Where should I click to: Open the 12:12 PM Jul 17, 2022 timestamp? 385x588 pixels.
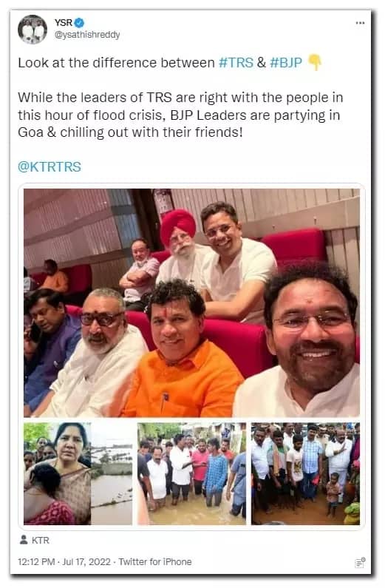coord(64,562)
